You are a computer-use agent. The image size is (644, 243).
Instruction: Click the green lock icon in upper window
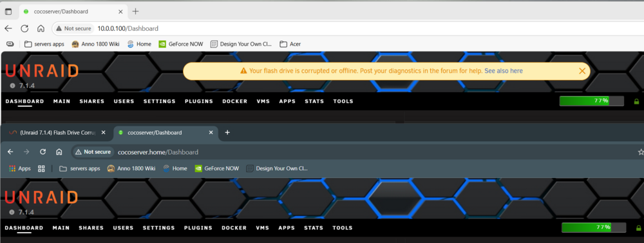click(637, 101)
